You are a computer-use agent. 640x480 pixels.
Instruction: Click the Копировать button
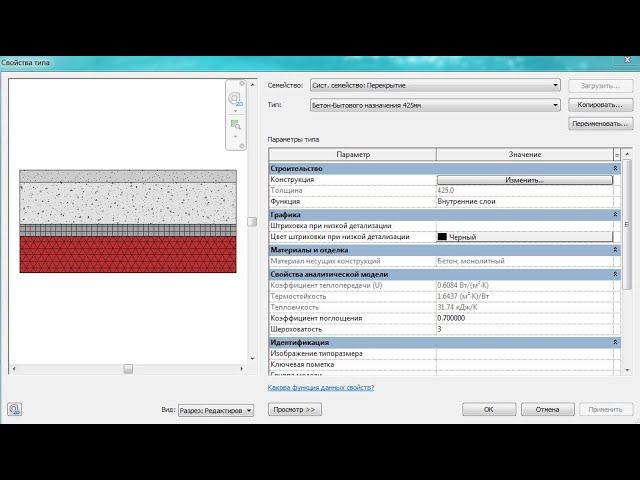600,105
